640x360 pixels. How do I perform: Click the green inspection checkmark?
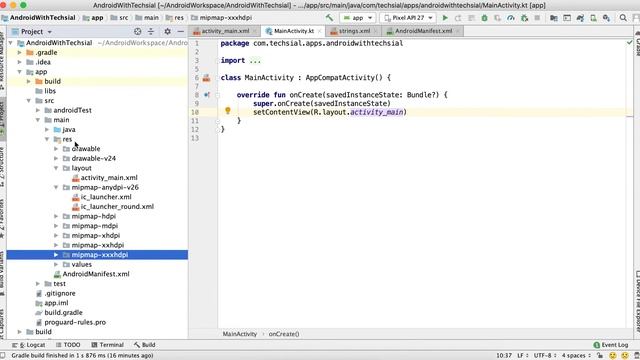[629, 42]
